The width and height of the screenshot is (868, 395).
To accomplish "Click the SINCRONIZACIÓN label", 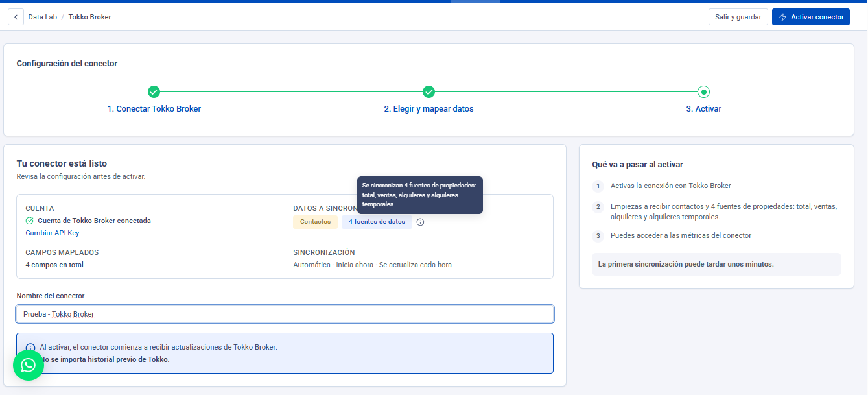I will pyautogui.click(x=324, y=252).
